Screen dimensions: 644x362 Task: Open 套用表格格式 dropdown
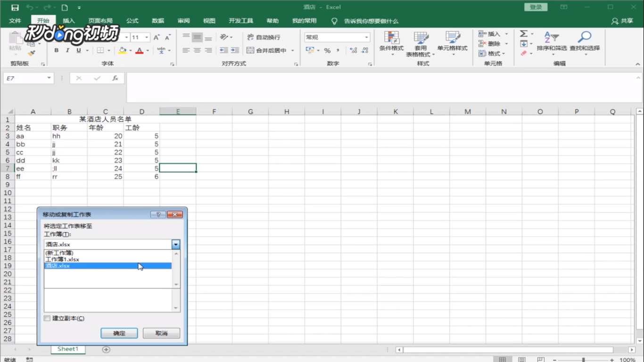(x=421, y=44)
